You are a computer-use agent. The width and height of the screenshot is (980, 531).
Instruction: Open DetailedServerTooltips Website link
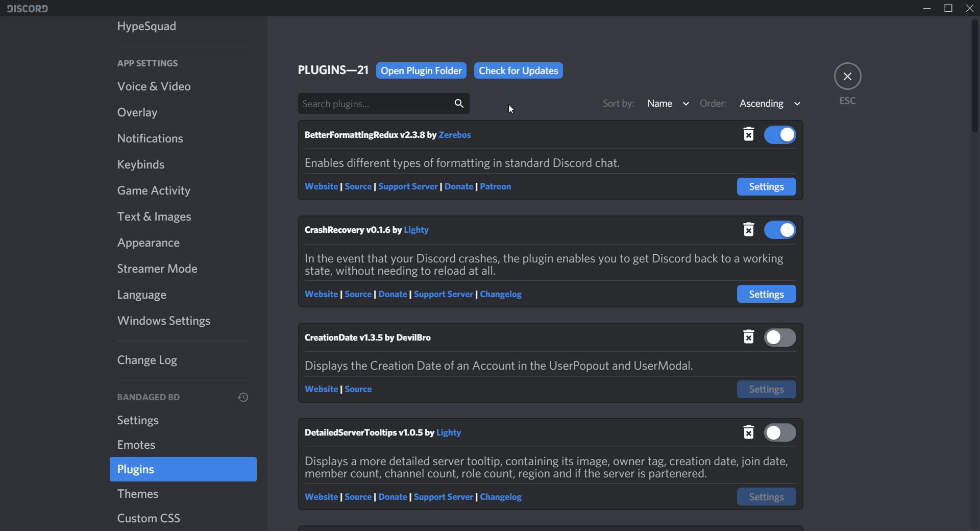pos(321,497)
